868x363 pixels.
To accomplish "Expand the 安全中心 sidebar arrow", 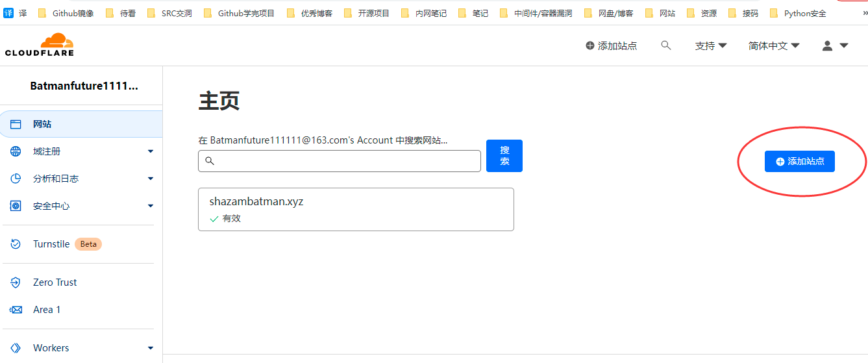I will (x=151, y=206).
